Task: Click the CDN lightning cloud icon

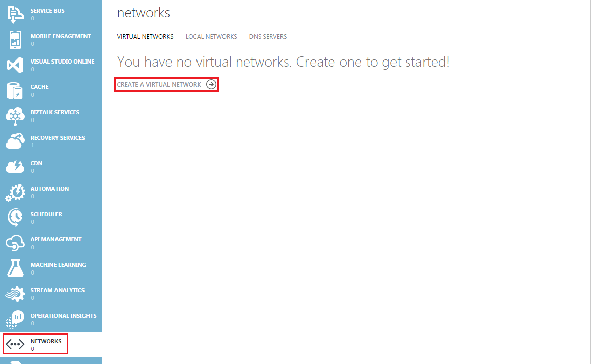Action: point(15,166)
